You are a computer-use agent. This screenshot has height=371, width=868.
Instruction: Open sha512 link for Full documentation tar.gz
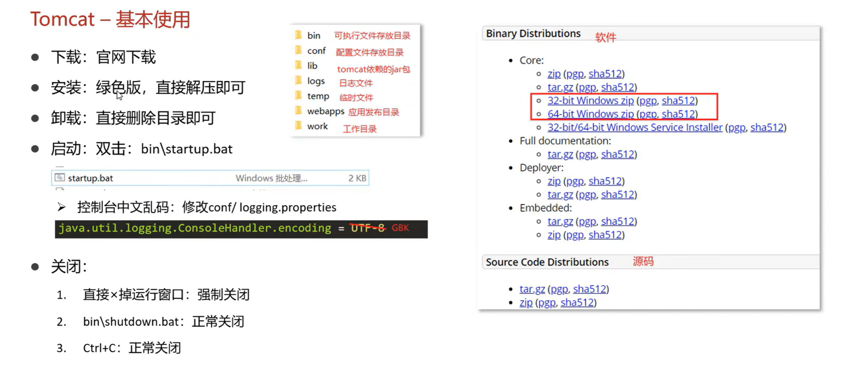click(618, 154)
